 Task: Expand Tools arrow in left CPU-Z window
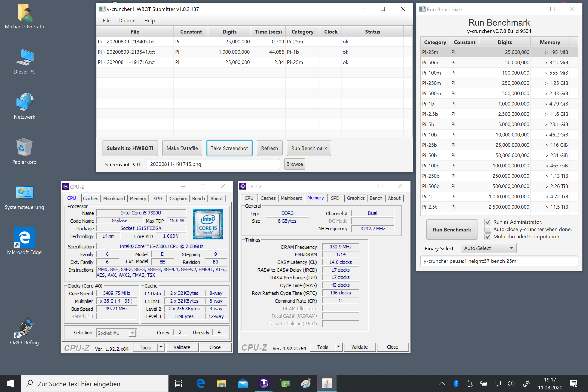tap(161, 347)
